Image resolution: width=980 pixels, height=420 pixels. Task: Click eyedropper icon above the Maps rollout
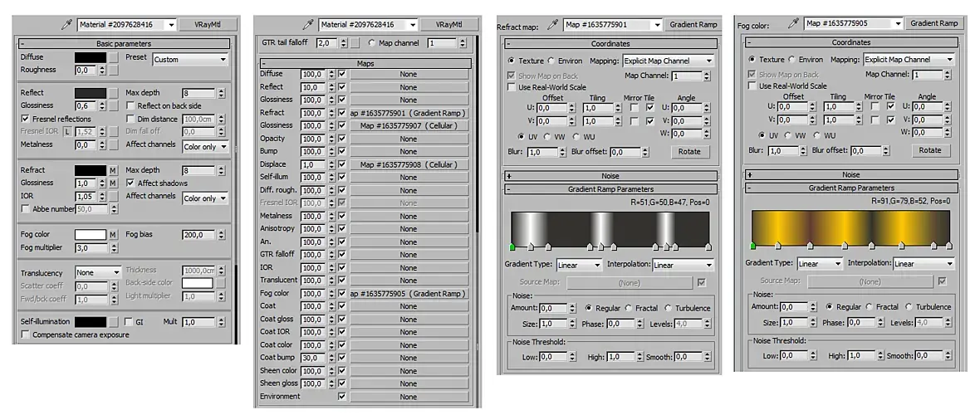307,25
